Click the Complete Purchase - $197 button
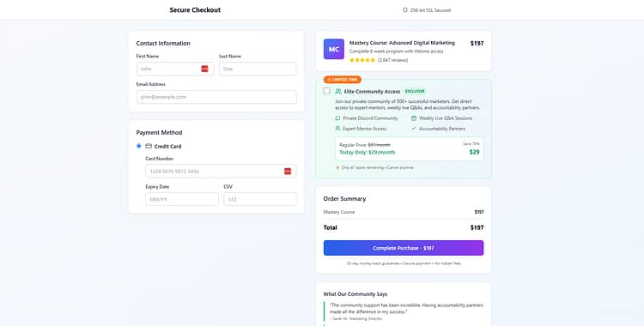 tap(404, 248)
